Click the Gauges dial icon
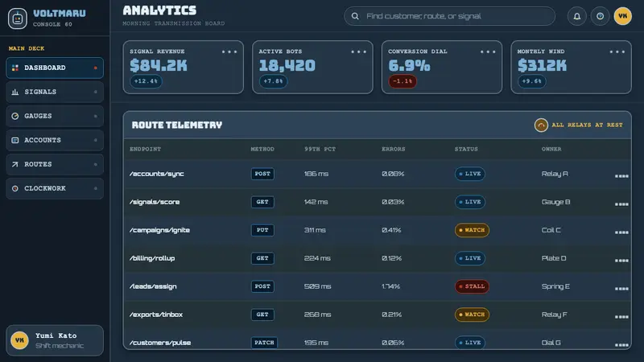 [x=15, y=116]
